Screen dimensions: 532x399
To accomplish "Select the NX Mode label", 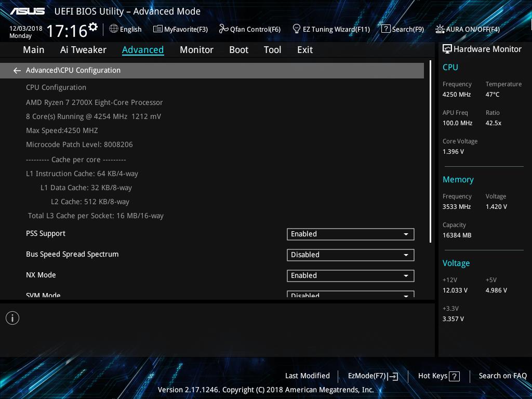I will pyautogui.click(x=41, y=275).
